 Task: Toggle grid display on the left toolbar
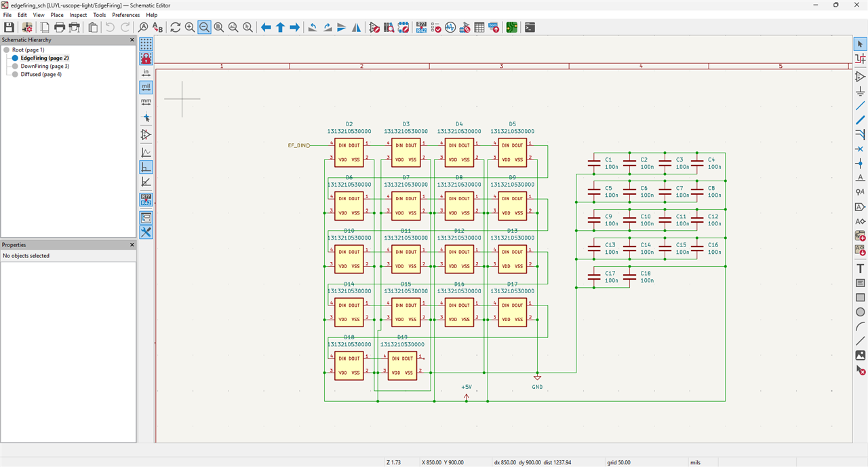tap(146, 44)
